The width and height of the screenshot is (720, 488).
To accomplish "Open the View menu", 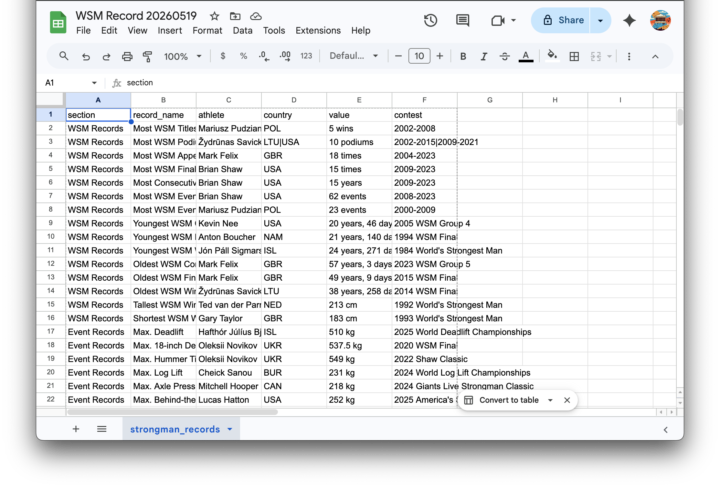I will 137,31.
